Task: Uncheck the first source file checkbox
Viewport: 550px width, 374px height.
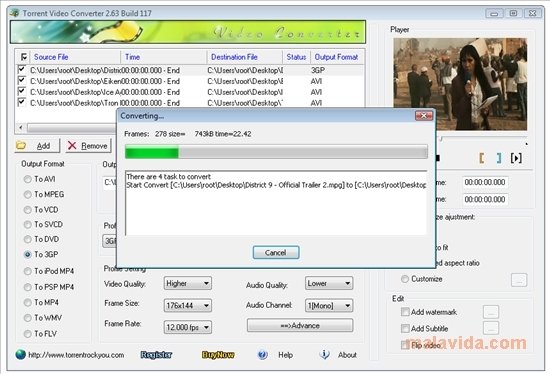Action: click(22, 69)
